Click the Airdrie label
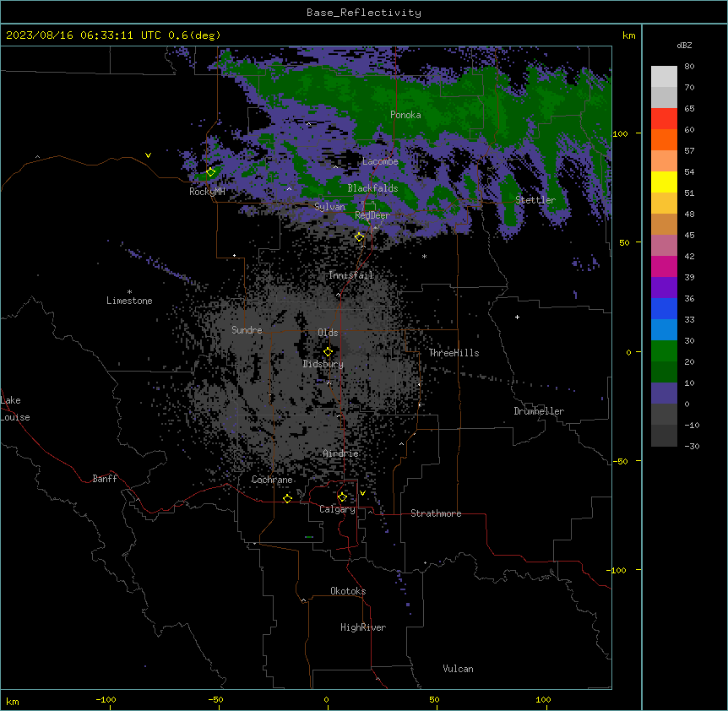This screenshot has width=728, height=711. [x=341, y=453]
